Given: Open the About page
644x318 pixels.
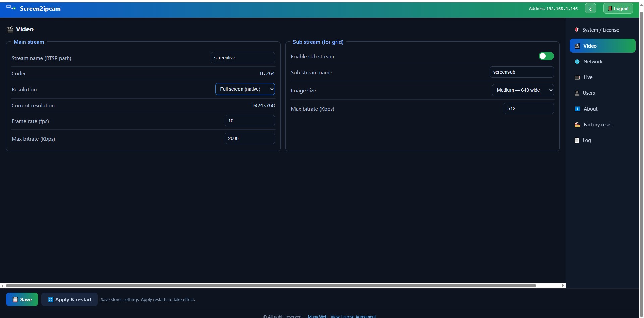Looking at the screenshot, I should coord(602,109).
